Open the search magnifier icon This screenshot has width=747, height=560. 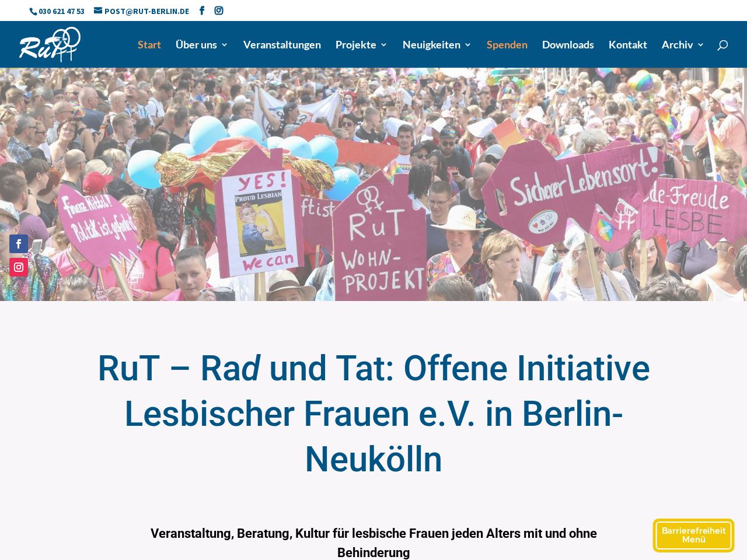point(722,45)
